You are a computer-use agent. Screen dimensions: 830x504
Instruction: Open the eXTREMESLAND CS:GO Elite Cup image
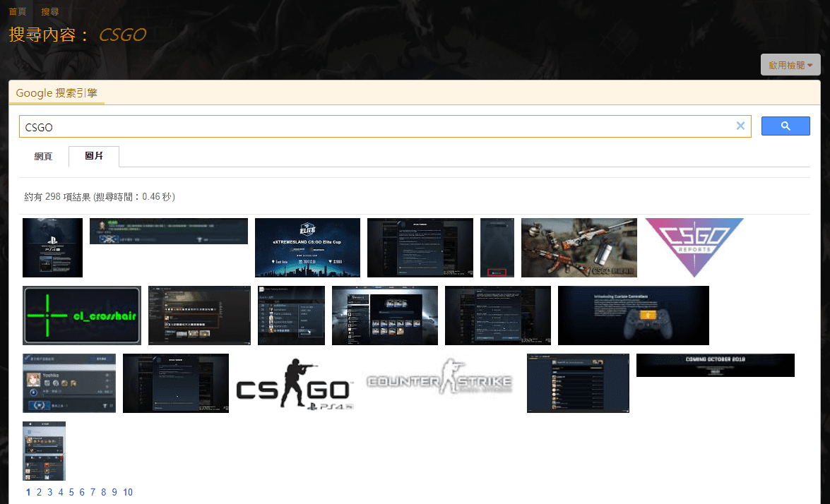307,248
